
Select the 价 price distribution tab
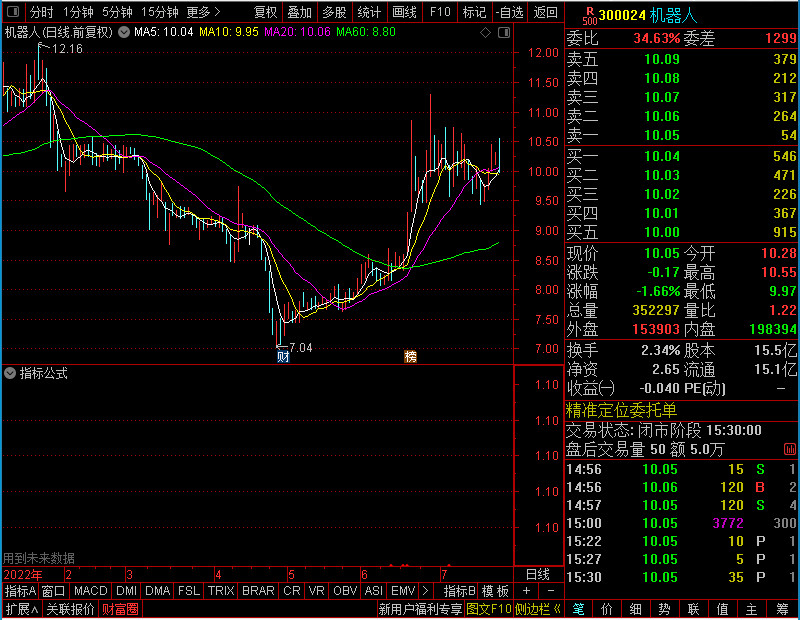point(607,609)
